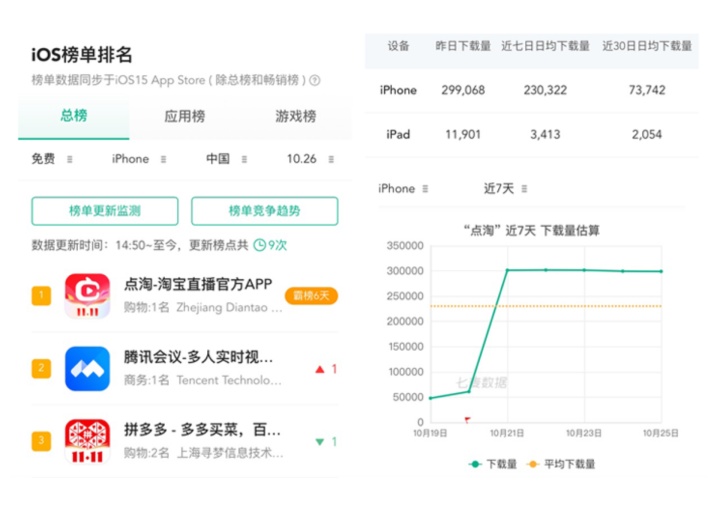Click the value 73,742
Image resolution: width=720 pixels, height=514 pixels.
pos(647,90)
